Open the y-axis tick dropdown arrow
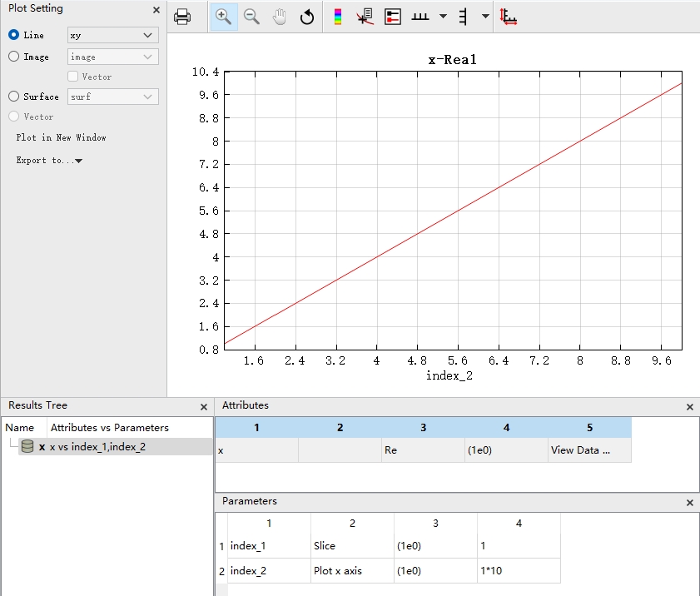Screen dimensions: 700x596 (485, 17)
